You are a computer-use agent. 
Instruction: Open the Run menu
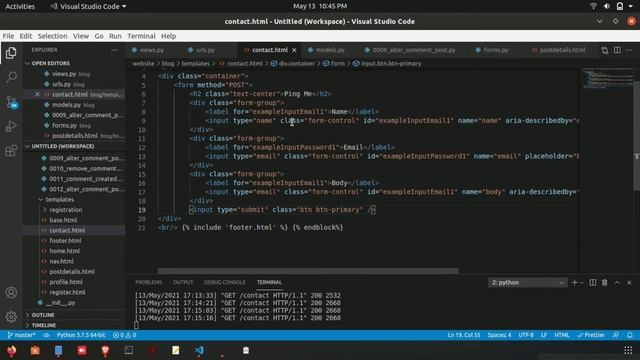tap(115, 36)
